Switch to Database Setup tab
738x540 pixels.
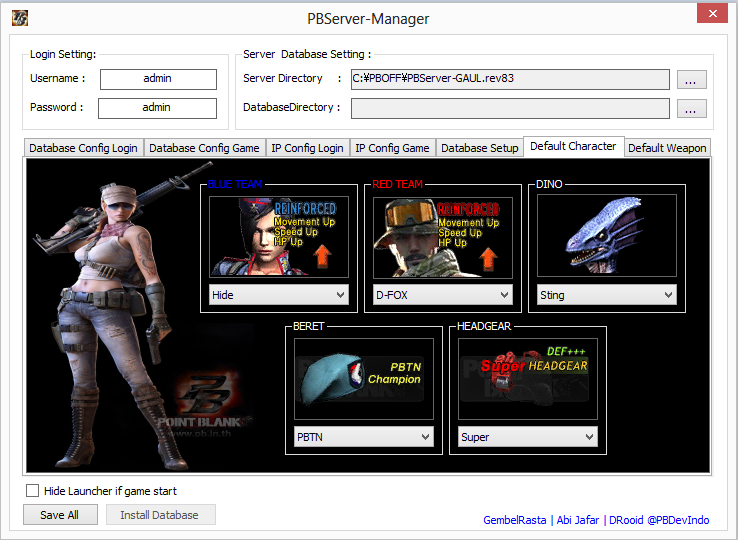coord(480,148)
